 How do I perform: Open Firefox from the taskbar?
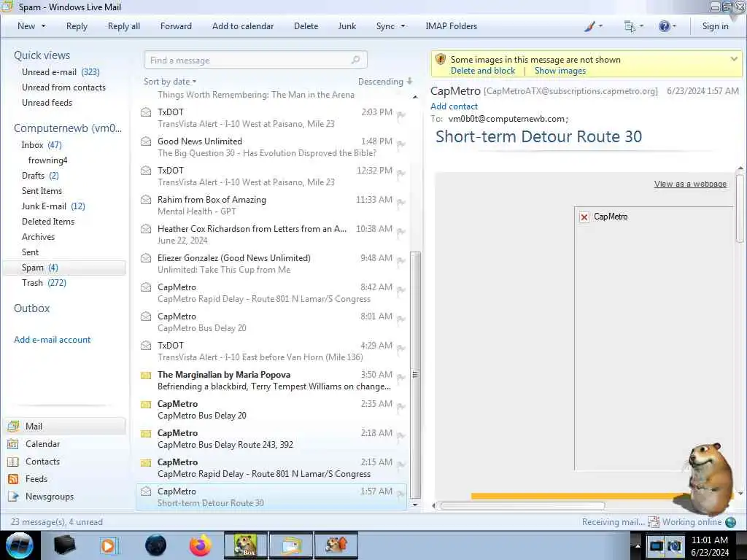tap(201, 545)
